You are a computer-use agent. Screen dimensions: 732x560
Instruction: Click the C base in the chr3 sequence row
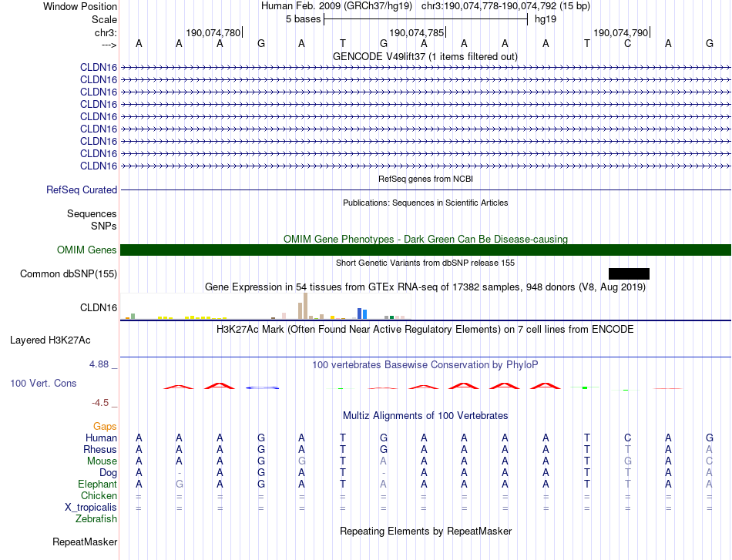click(x=627, y=43)
